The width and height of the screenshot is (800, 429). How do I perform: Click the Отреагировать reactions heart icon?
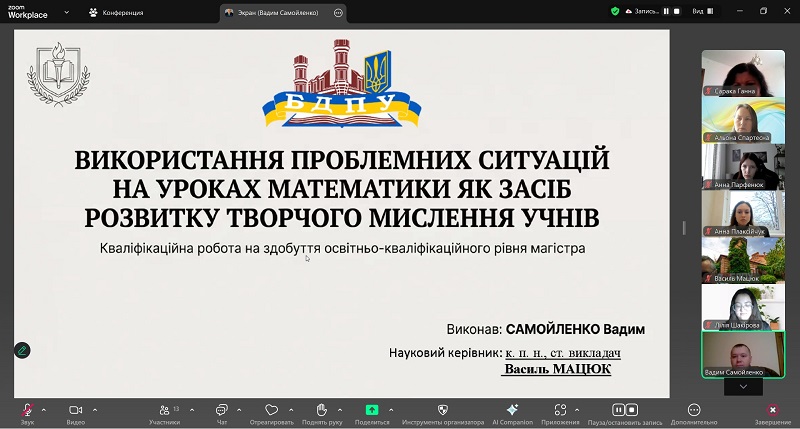point(271,410)
